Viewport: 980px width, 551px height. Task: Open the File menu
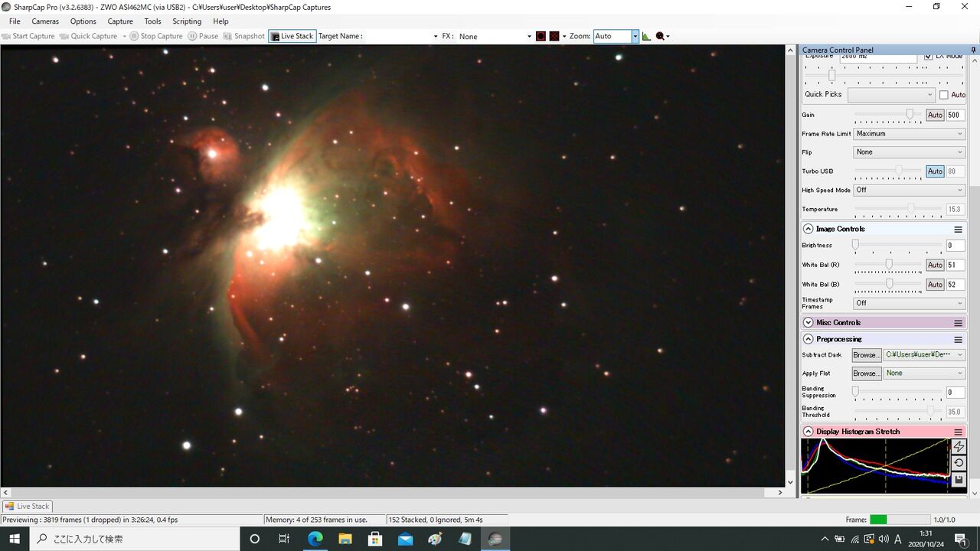tap(15, 21)
